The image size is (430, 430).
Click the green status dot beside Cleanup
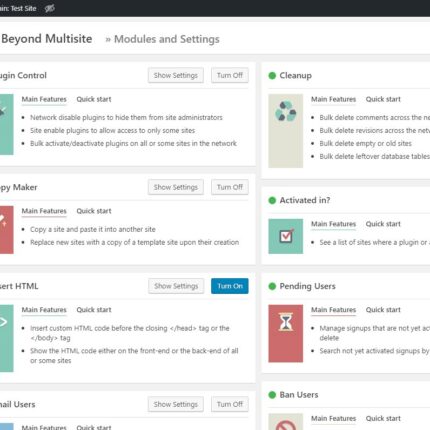click(x=272, y=76)
